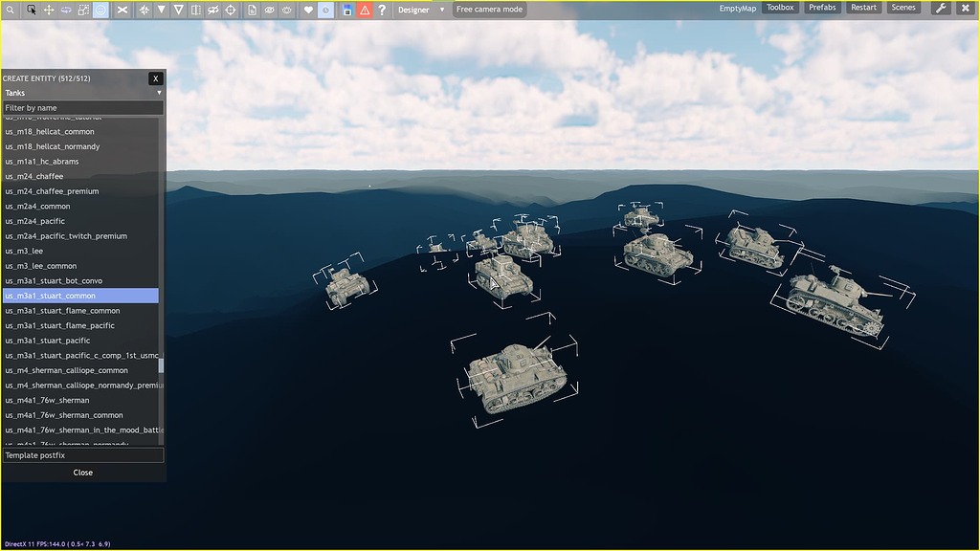Click the heart favorites icon in the toolbar

click(x=308, y=9)
